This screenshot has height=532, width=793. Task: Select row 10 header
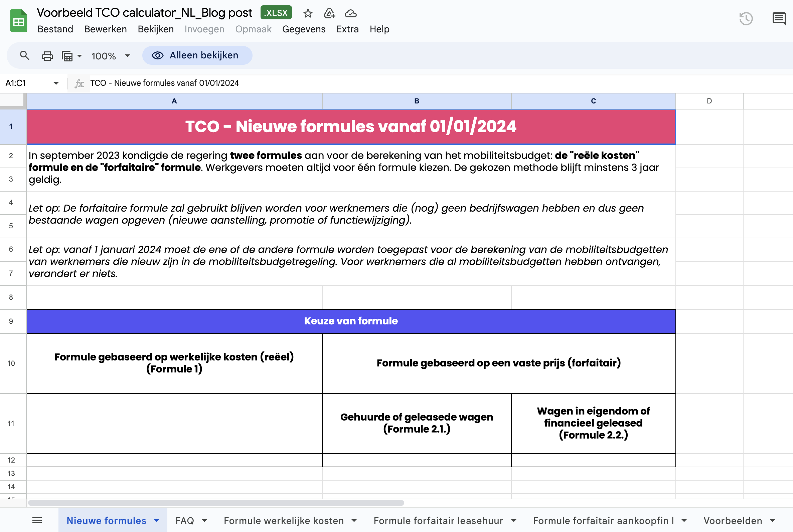(x=13, y=363)
